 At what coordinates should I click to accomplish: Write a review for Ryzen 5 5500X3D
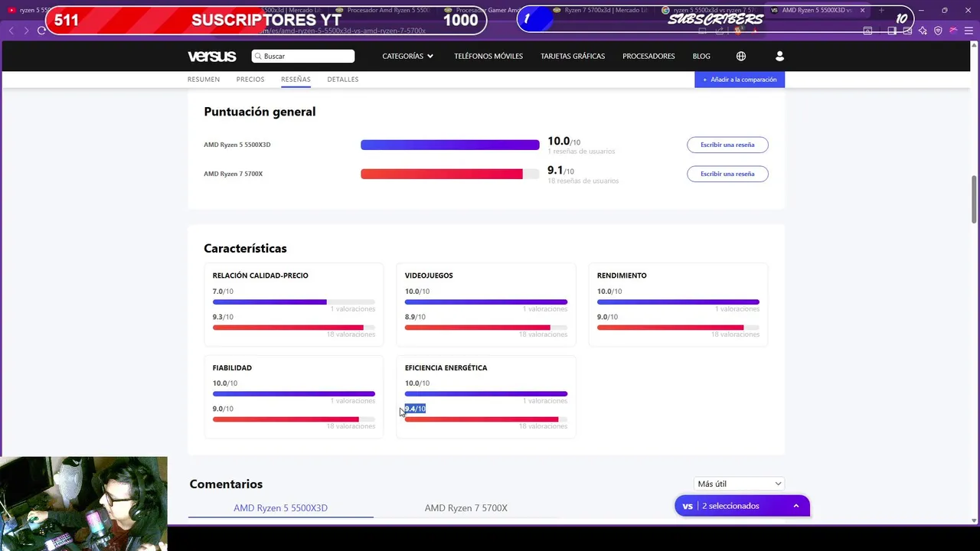pyautogui.click(x=727, y=145)
